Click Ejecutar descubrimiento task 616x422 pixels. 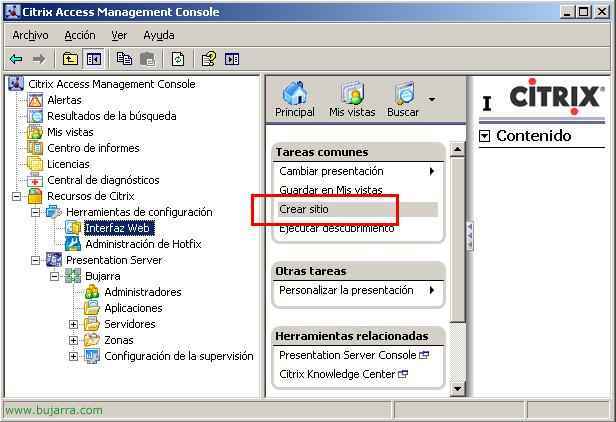(337, 228)
